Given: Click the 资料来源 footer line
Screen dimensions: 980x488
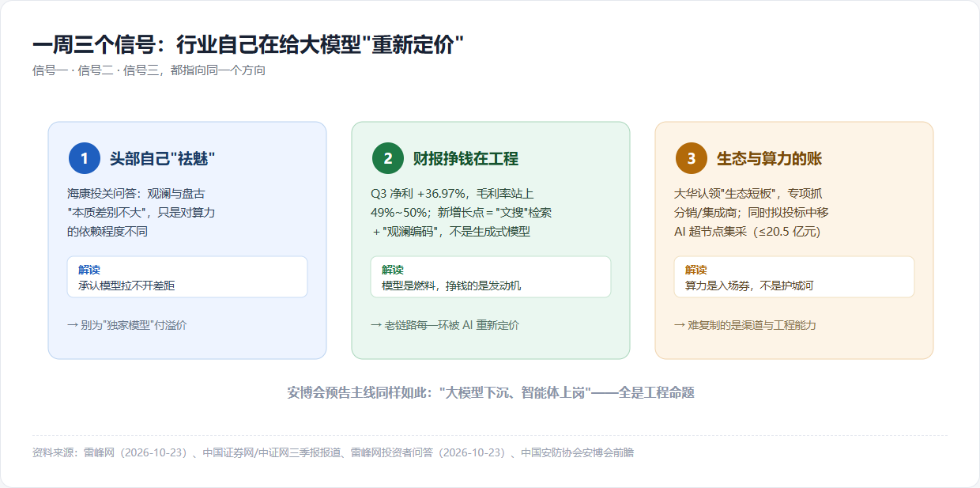Looking at the screenshot, I should (333, 453).
